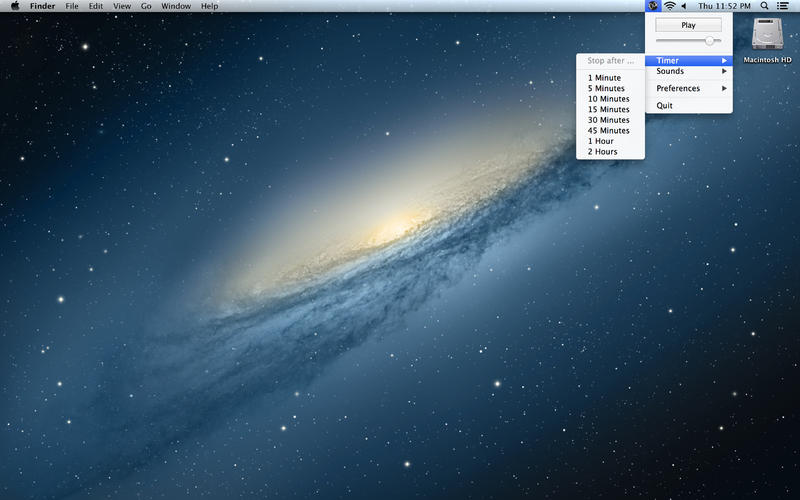This screenshot has width=800, height=500.
Task: Set timer to 1 Minute
Action: tap(604, 78)
